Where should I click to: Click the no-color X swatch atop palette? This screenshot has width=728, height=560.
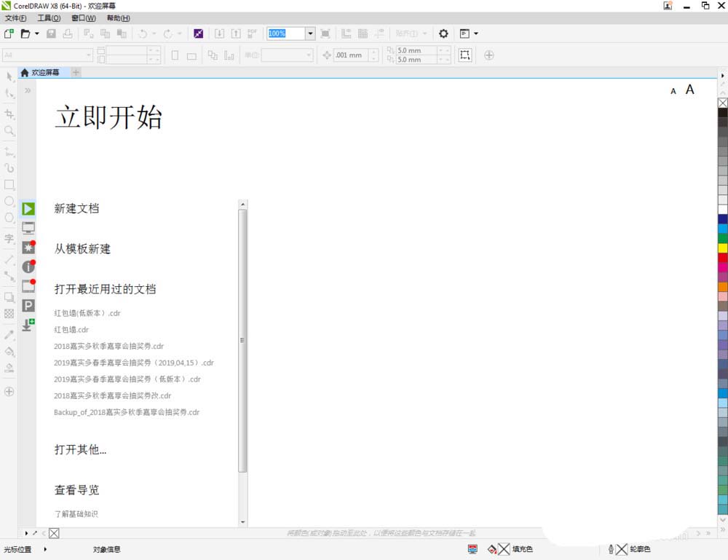tap(723, 103)
